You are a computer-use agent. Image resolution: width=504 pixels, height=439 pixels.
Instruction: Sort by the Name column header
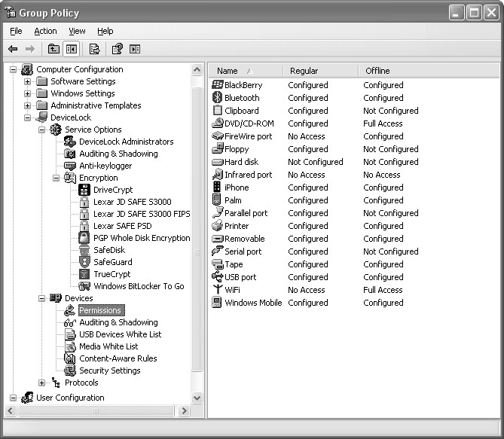(x=246, y=71)
